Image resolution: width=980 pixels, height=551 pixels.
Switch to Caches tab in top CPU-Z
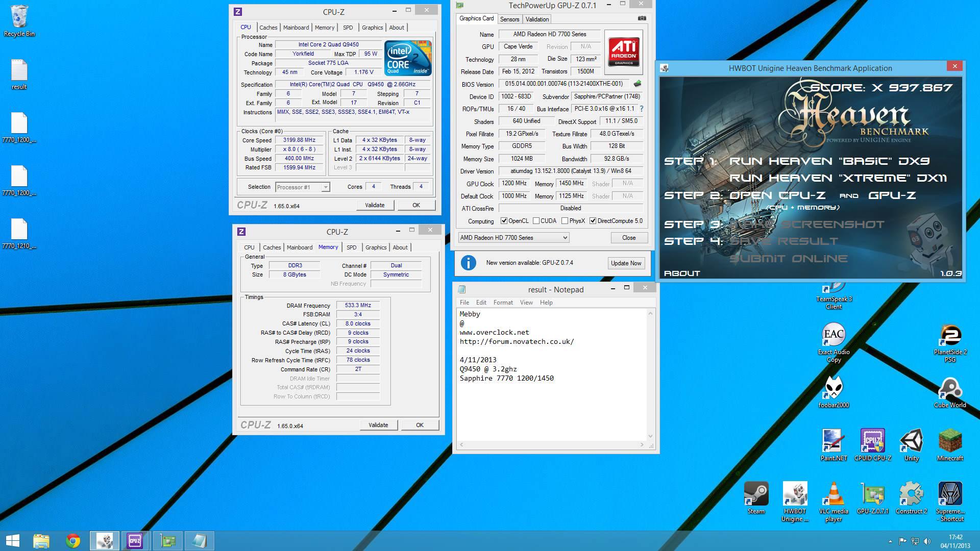coord(268,28)
